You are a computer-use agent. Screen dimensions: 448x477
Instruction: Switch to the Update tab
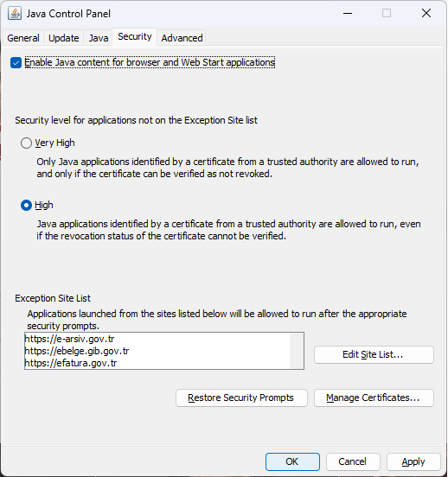tap(64, 38)
